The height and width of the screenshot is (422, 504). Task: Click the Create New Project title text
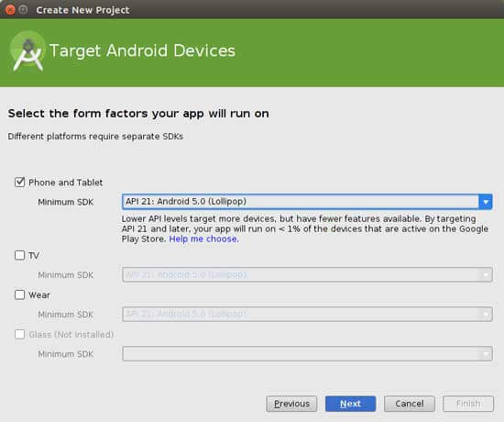coord(82,10)
